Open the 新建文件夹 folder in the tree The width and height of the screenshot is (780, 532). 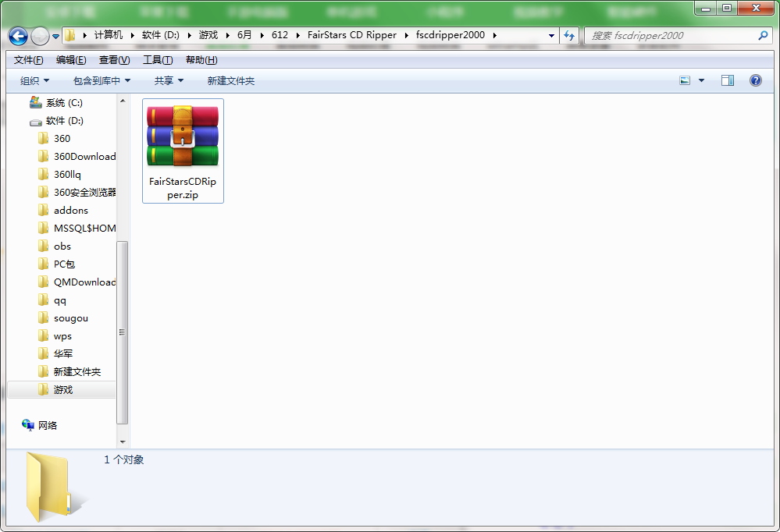pos(69,372)
